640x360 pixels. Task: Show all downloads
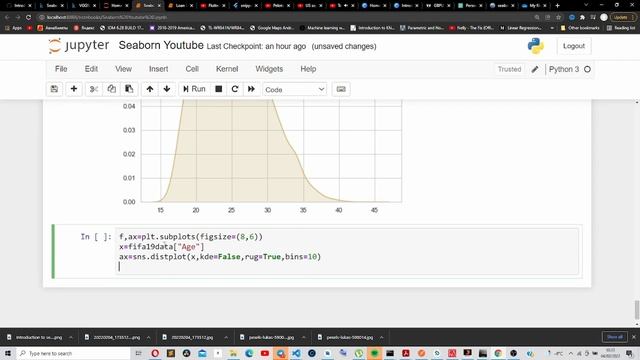pyautogui.click(x=614, y=337)
